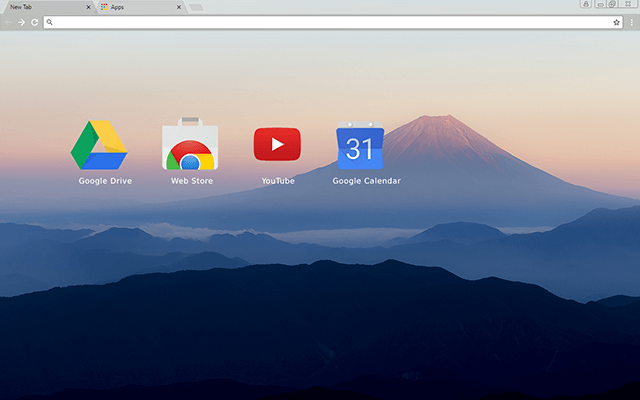Open the YouTube app icon
This screenshot has width=640, height=400.
click(x=277, y=144)
